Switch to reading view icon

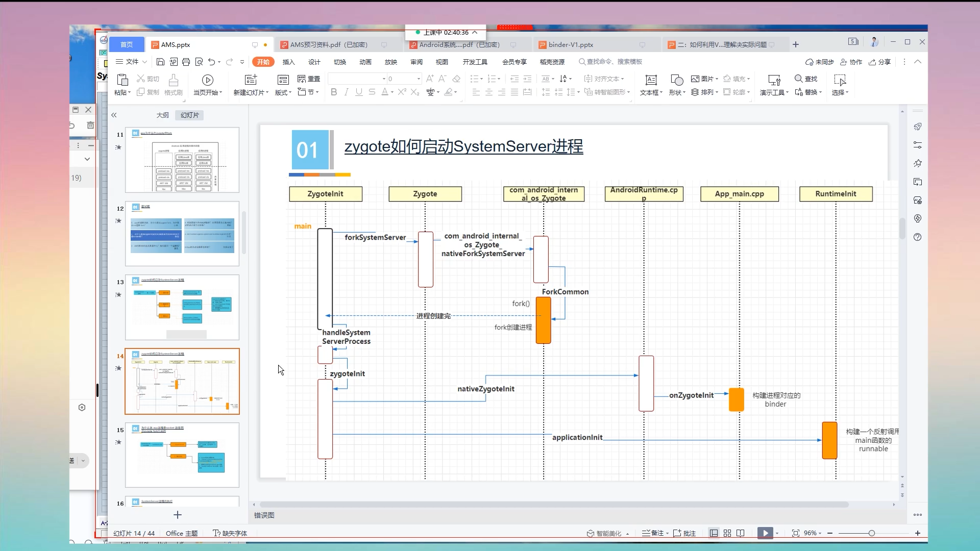(x=741, y=533)
